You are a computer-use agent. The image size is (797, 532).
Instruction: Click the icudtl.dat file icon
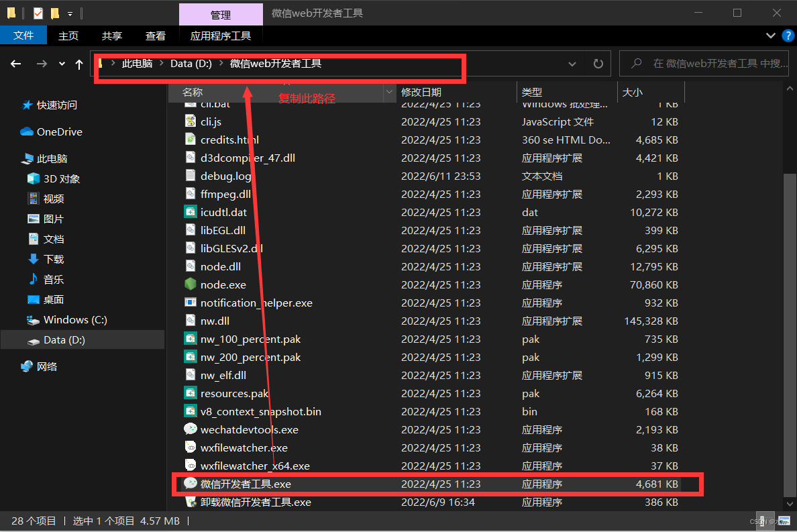(191, 212)
